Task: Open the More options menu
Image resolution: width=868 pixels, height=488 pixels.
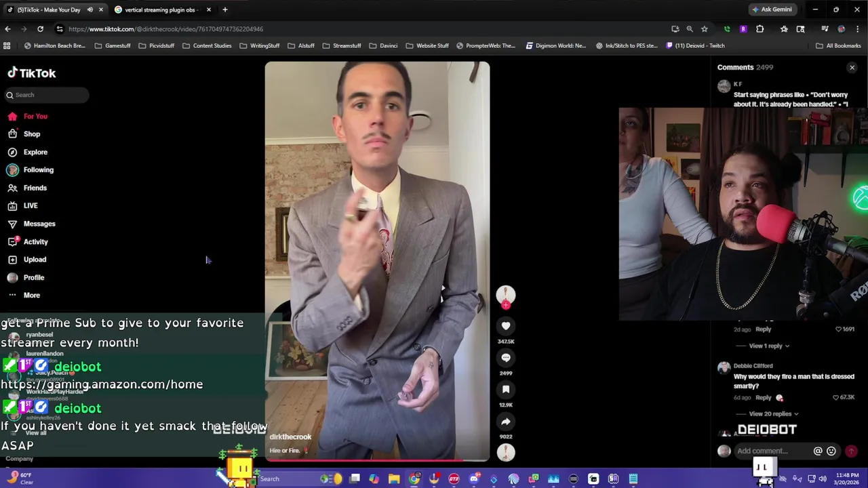Action: (x=24, y=296)
